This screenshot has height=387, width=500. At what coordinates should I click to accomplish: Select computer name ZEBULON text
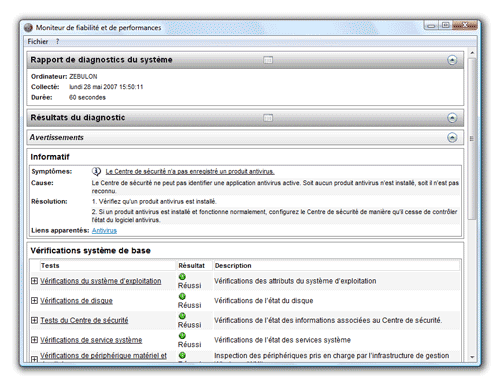click(x=83, y=77)
